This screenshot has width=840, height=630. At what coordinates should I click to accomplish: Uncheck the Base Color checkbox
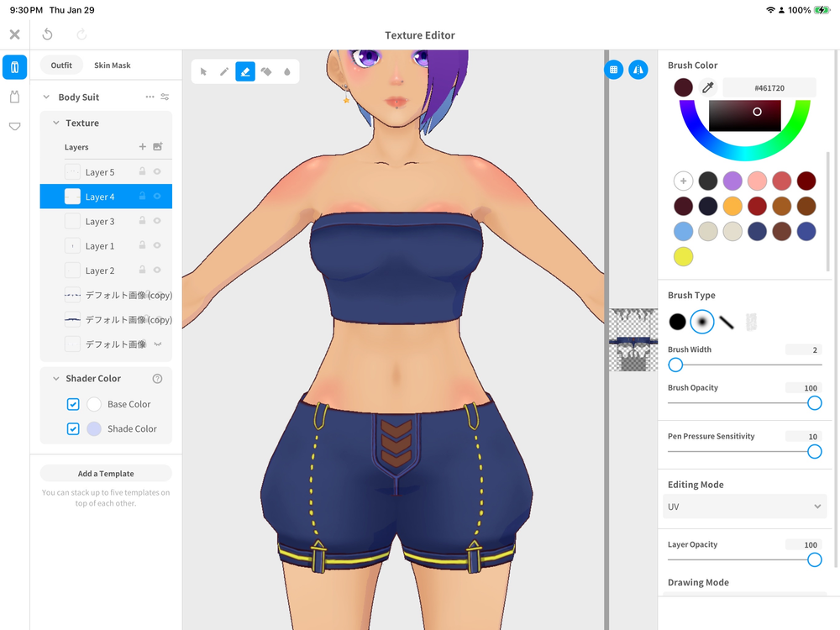pyautogui.click(x=73, y=404)
